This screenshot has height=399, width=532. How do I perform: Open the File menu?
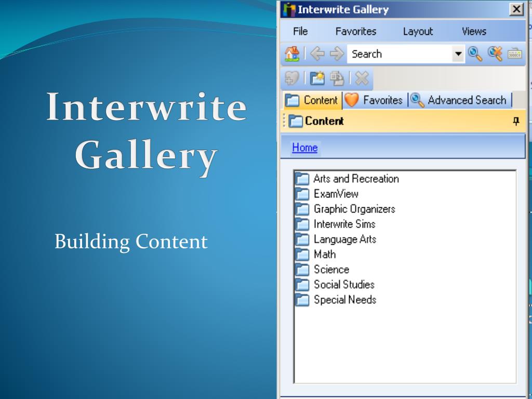point(300,31)
